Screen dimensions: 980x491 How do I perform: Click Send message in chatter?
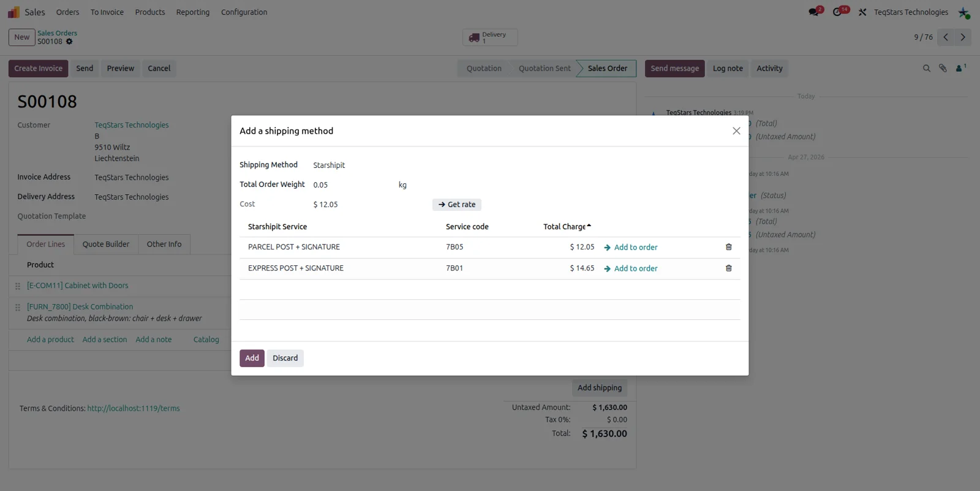[674, 69]
